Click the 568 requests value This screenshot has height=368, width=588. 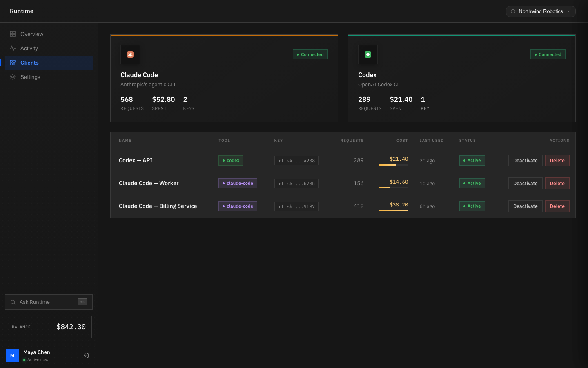coord(127,99)
